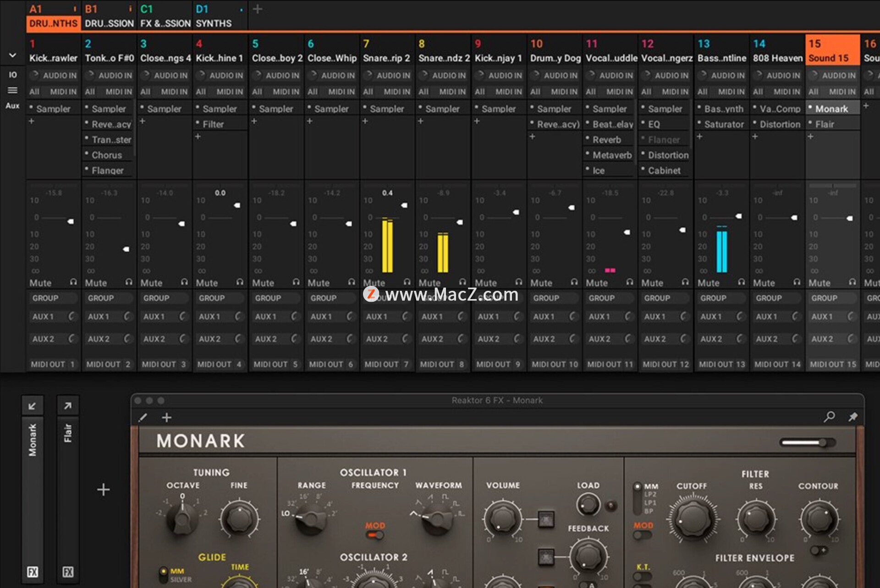This screenshot has width=880, height=588.
Task: Show the Aux section in left sidebar
Action: point(13,106)
